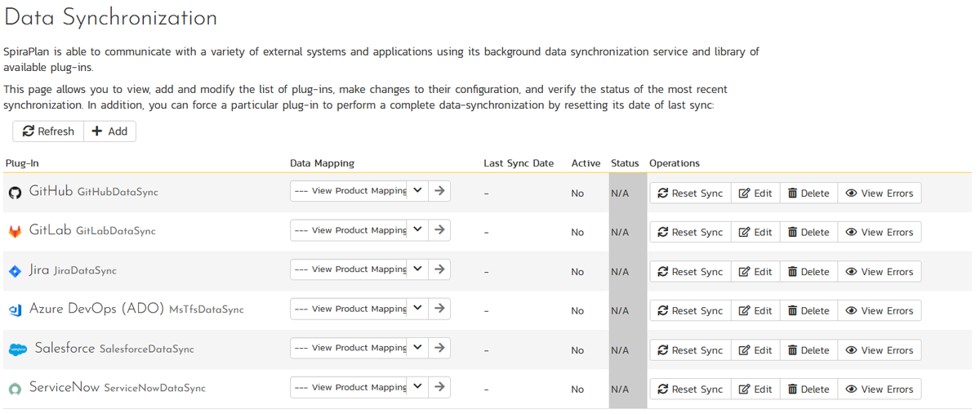Screen dimensions: 980x414
Task: Click the ServiceNow plug-in name
Action: [x=65, y=387]
